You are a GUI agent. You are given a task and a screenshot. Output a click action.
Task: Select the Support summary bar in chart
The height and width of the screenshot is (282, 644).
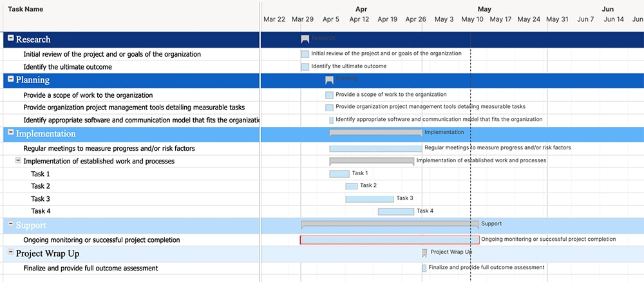[390, 225]
